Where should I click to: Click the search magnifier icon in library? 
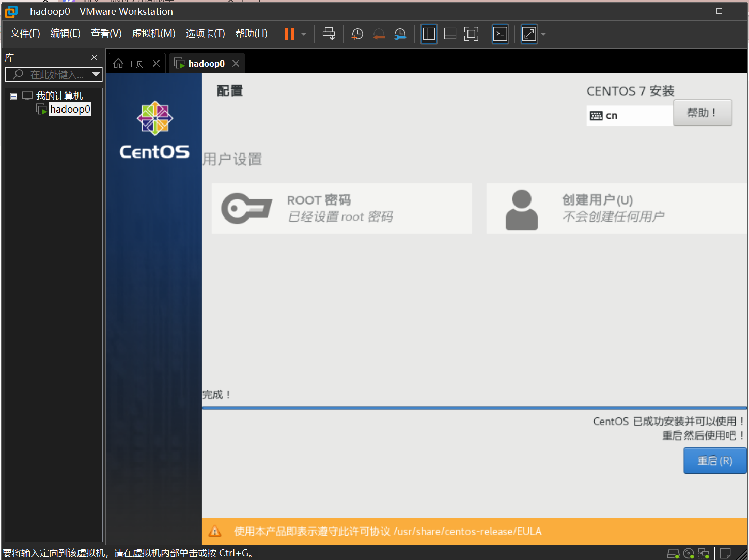18,74
